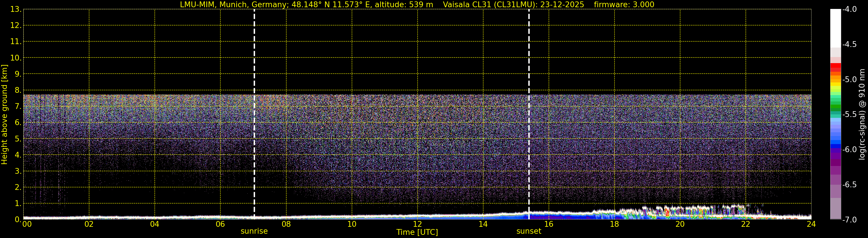Pick the green band on the colorbar
This screenshot has height=238, width=868.
835,107
